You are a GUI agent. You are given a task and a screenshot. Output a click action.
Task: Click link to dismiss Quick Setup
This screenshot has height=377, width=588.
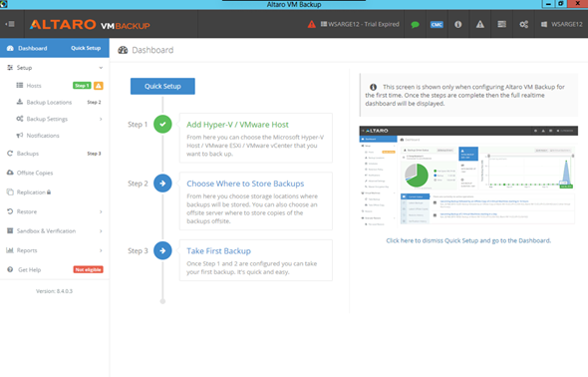468,240
